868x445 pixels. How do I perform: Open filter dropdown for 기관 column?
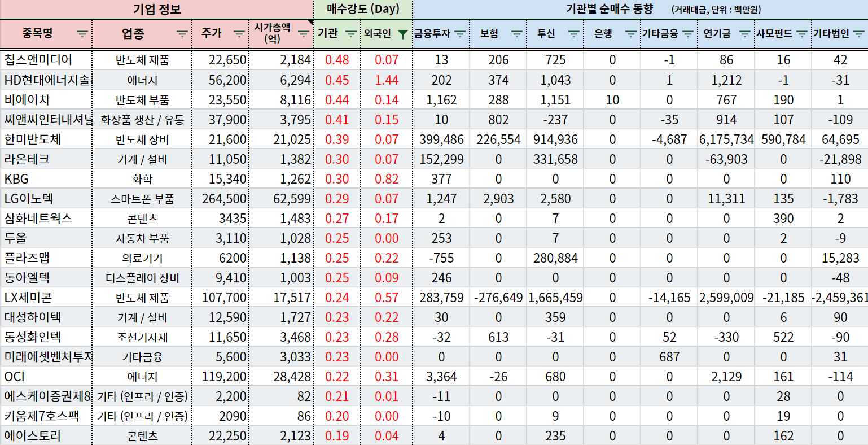pos(350,34)
